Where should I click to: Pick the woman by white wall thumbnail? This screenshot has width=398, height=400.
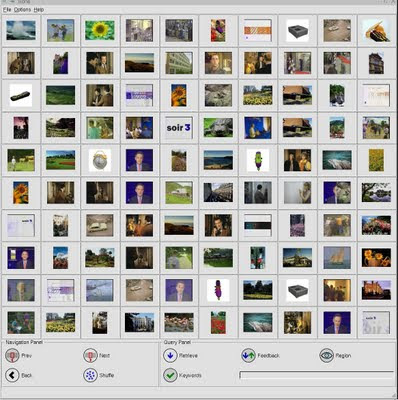point(297,193)
